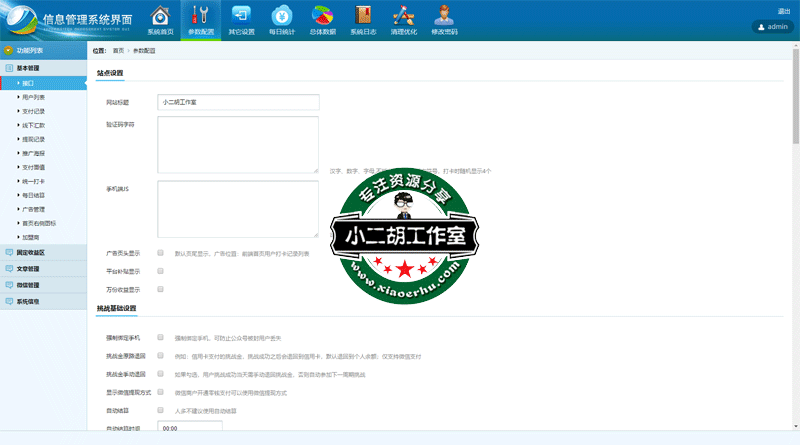This screenshot has height=445, width=800.
Task: Expand the 系统信息 sidebar section
Action: pyautogui.click(x=43, y=302)
